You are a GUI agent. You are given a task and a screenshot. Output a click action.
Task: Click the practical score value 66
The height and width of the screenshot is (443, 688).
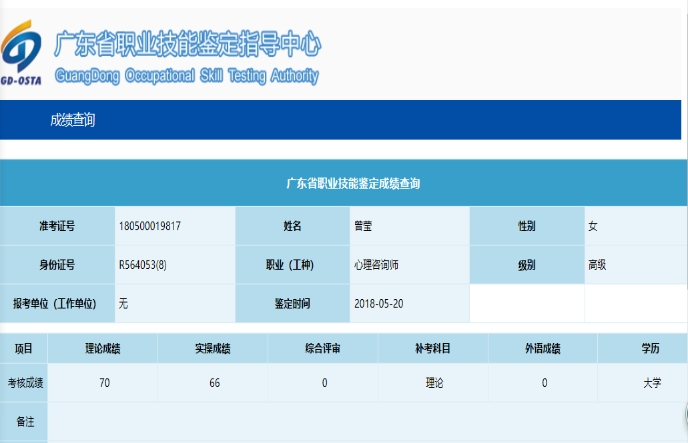(x=214, y=383)
